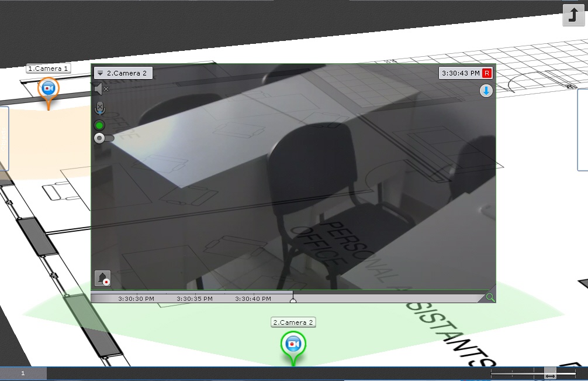
Task: Expand the collapsed panel on right edge
Action: (x=583, y=130)
